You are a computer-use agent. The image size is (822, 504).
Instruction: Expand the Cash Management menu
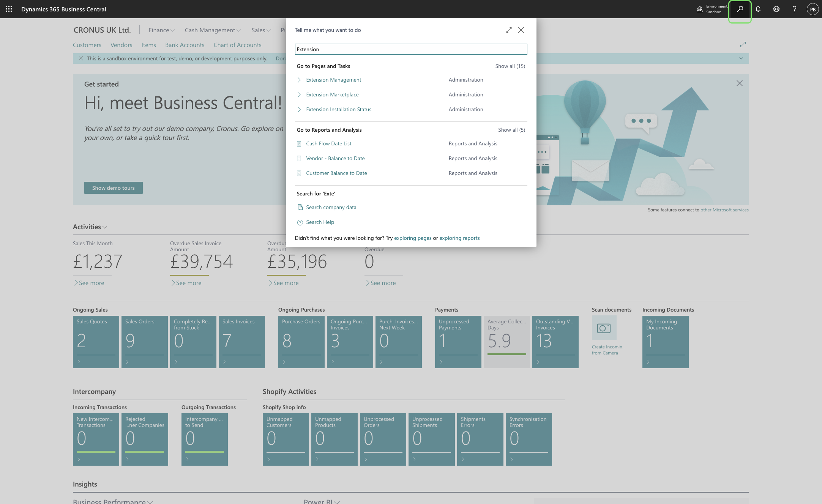(213, 30)
